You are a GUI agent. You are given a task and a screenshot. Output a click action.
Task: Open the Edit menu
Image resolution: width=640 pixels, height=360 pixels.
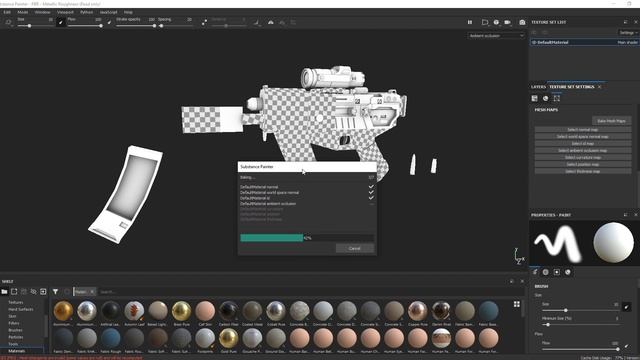[x=7, y=12]
